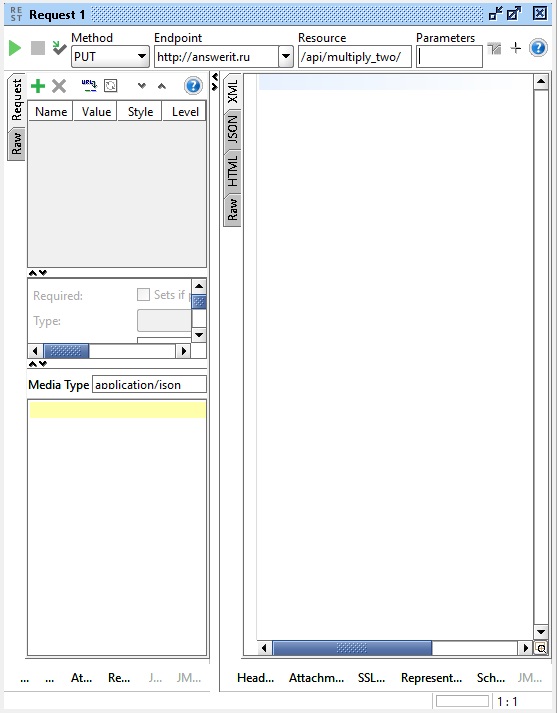The image size is (557, 713).
Task: Open the Sch... tab
Action: [x=491, y=678]
